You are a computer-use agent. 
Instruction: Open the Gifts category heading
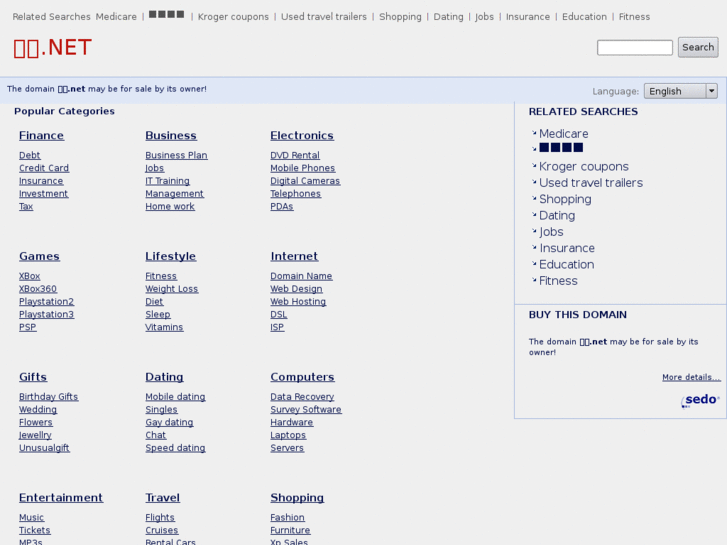[x=33, y=377]
